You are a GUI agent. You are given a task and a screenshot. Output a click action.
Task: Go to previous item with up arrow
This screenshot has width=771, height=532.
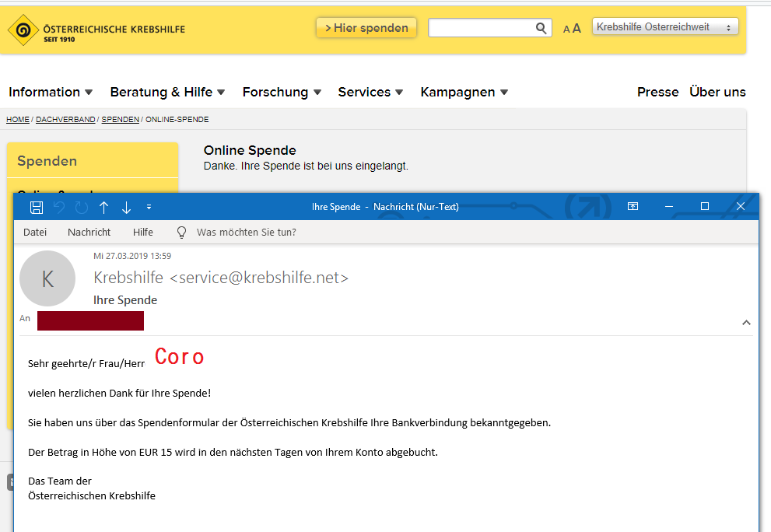click(103, 208)
